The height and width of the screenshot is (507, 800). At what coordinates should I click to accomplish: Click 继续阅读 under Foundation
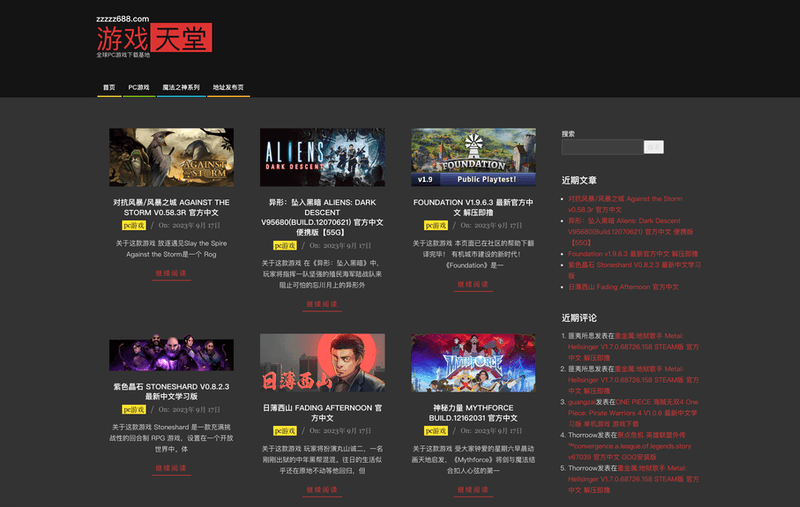(473, 285)
